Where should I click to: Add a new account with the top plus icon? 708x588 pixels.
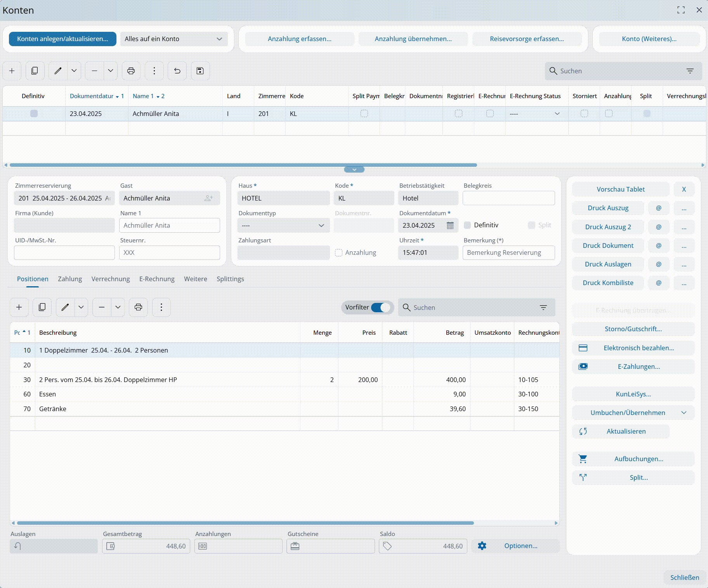12,71
